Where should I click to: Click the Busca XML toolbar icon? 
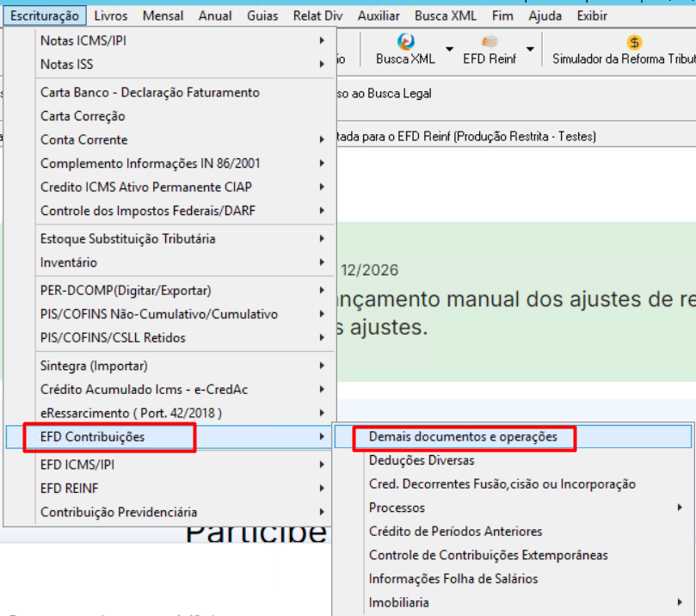405,41
